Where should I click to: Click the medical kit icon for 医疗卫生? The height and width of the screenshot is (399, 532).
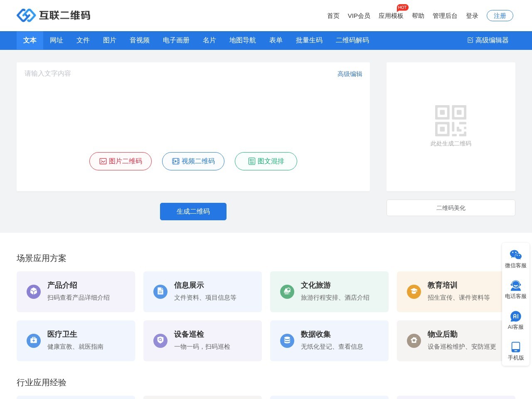pyautogui.click(x=34, y=341)
